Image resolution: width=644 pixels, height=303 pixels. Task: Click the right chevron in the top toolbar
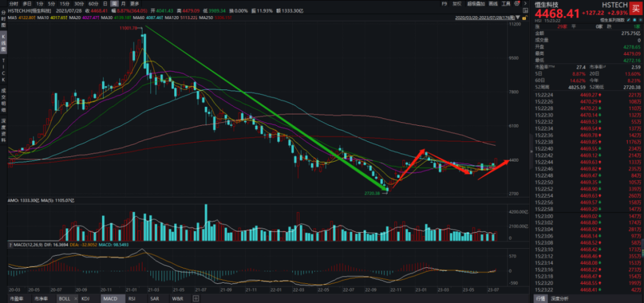(525, 4)
